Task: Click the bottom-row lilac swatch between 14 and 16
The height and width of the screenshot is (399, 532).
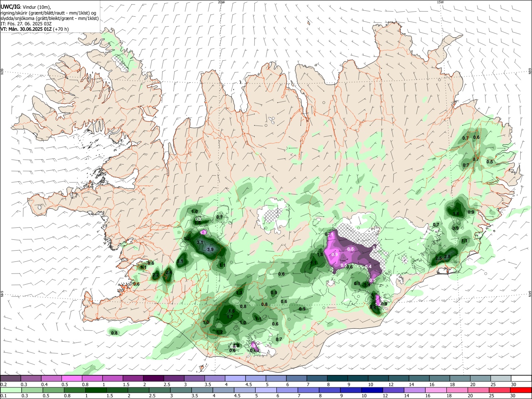Action: point(414,390)
